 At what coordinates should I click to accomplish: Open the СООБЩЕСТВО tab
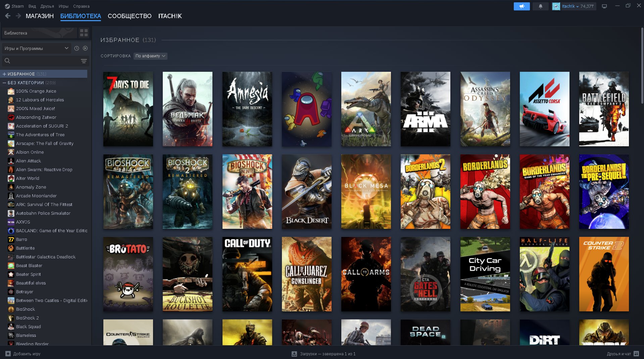(130, 16)
